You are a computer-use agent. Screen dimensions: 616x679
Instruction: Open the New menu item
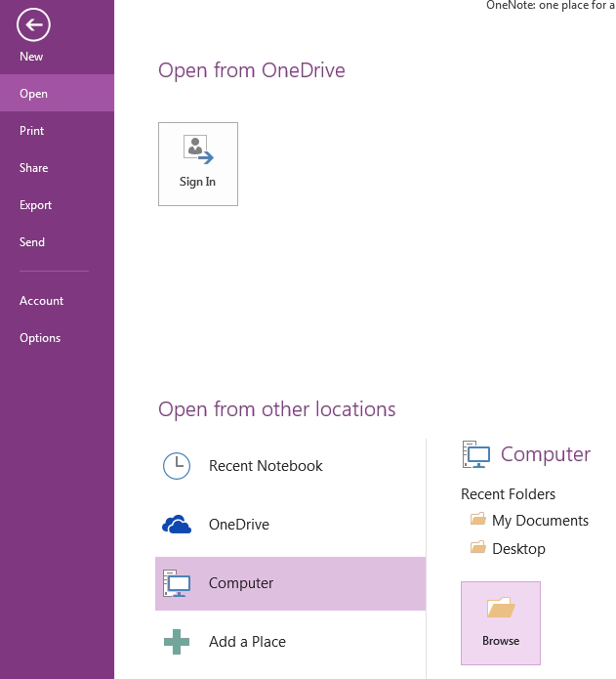click(31, 57)
